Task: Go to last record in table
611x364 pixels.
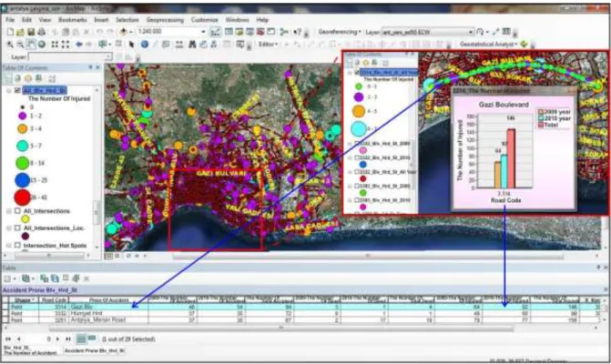Action: coord(68,339)
